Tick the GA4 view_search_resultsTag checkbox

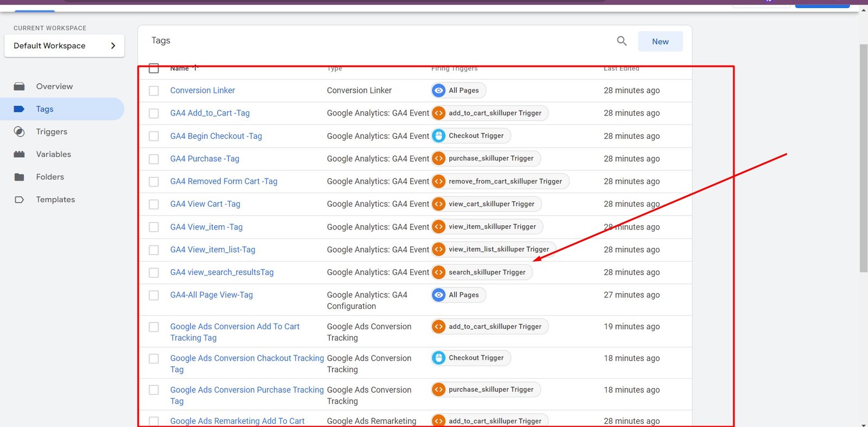(x=154, y=273)
